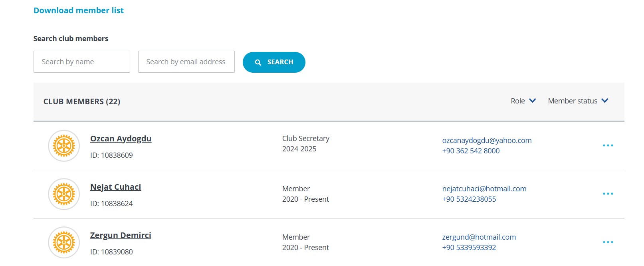Viewport: 644px width, 266px height.
Task: Click the chevron next to Member status
Action: [604, 101]
